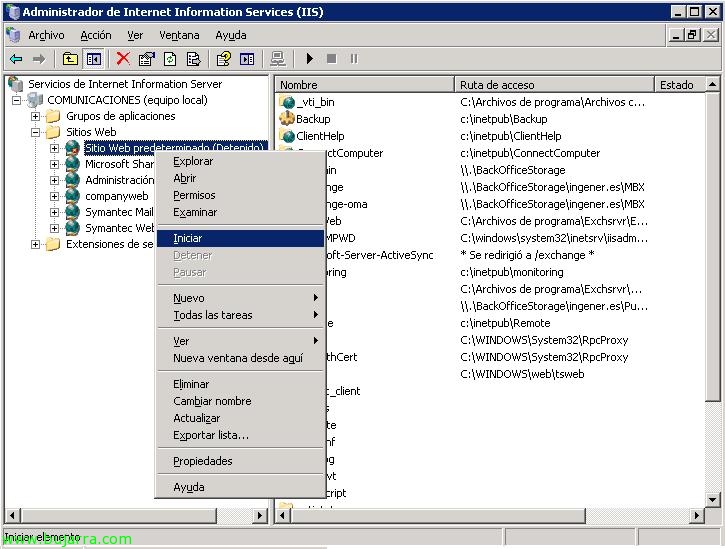The image size is (725, 549).
Task: Click the Back arrow toolbar icon
Action: point(16,59)
